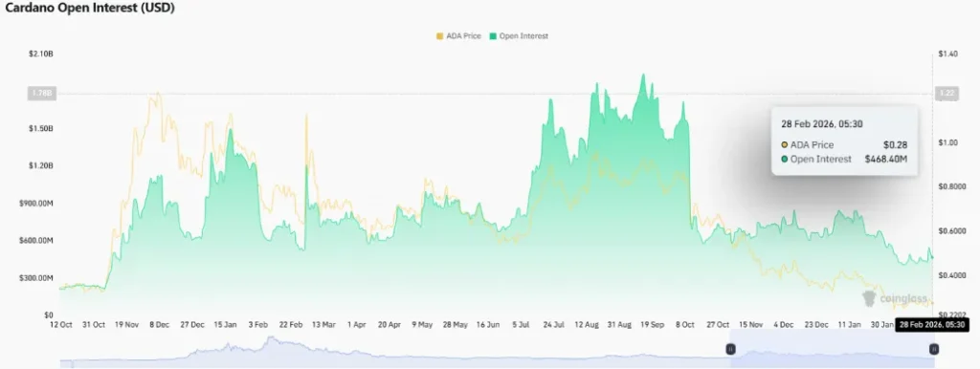Screen dimensions: 980x369
Task: Click the 22 Feb date axis label
Action: coord(291,325)
